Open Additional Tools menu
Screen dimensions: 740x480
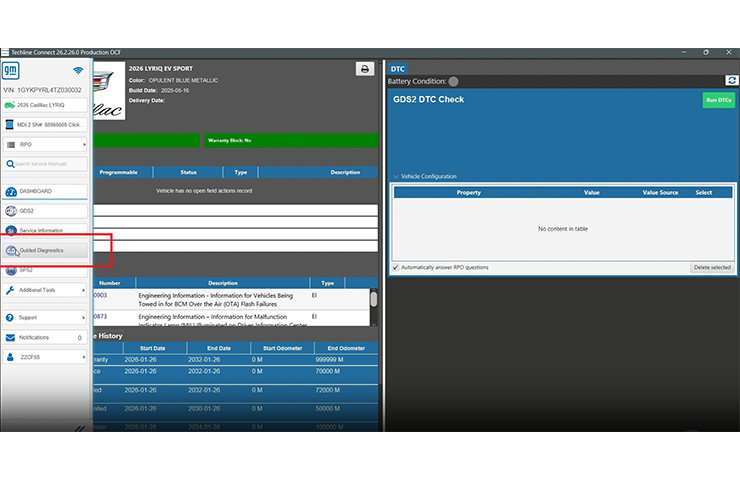(45, 290)
